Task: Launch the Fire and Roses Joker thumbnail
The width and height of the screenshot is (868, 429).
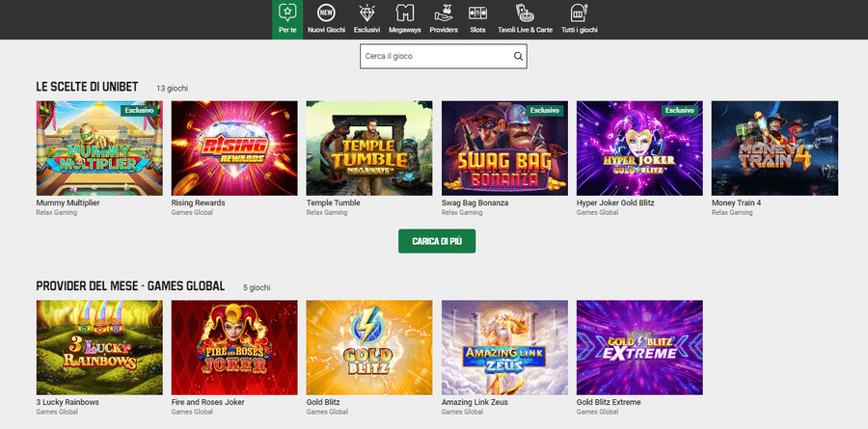Action: 234,348
